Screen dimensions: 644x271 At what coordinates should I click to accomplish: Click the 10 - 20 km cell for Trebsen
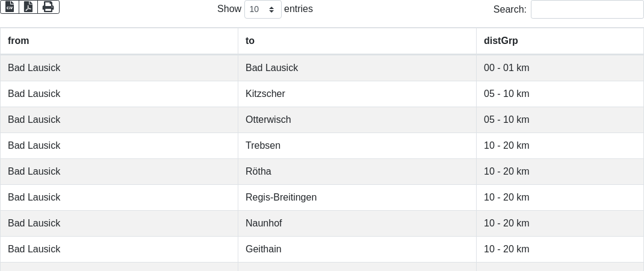(560, 146)
